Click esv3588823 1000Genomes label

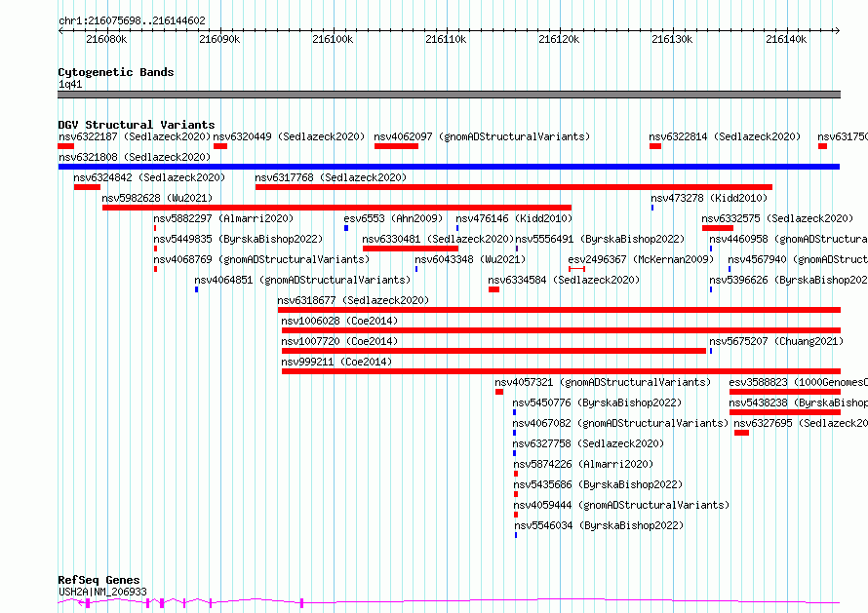[x=798, y=382]
